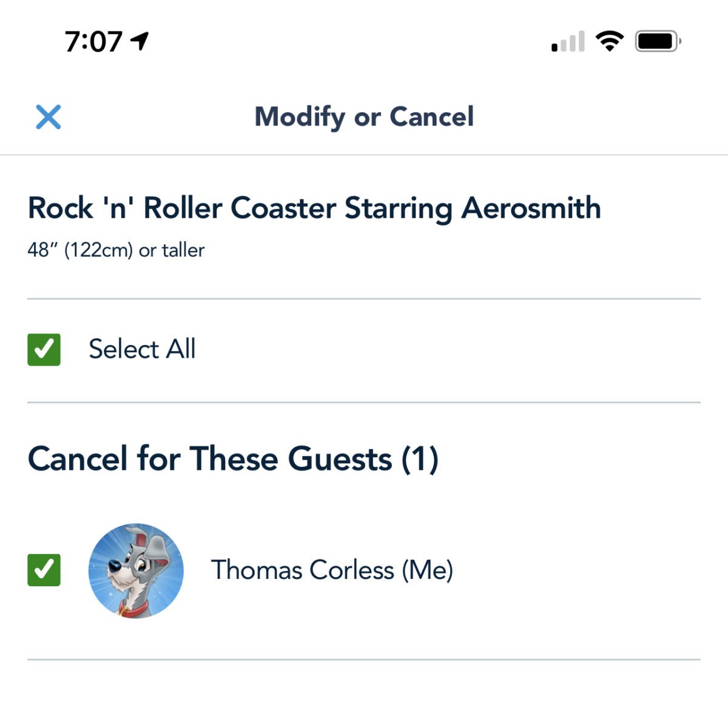728x716 pixels.
Task: Tap the Modify or Cancel header title
Action: click(364, 116)
